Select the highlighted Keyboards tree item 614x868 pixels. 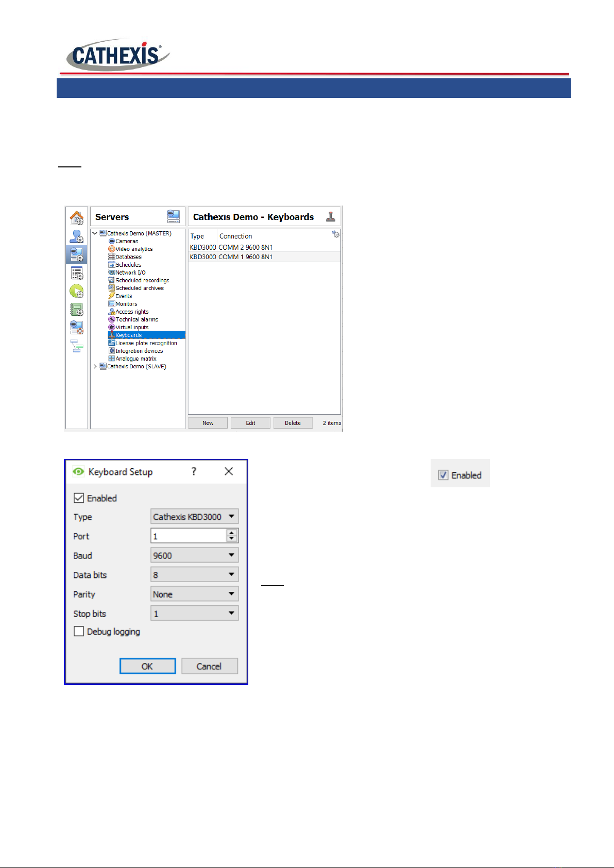pyautogui.click(x=146, y=335)
